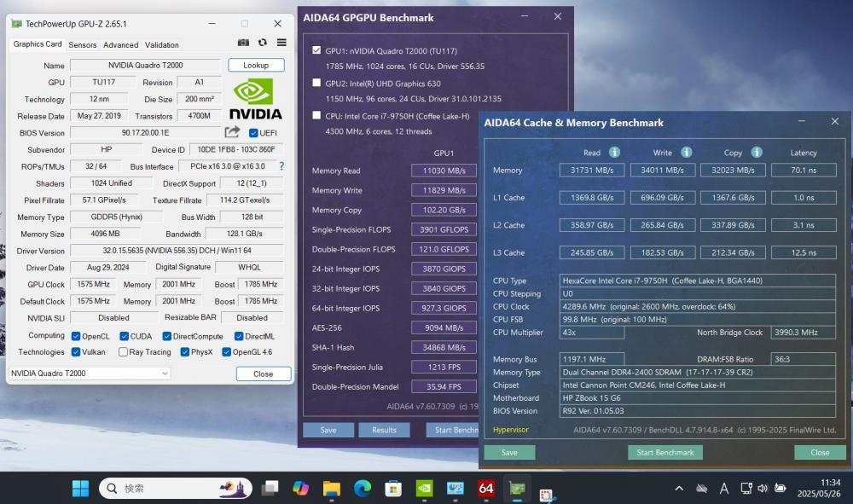Toggle the OpenGL 4.6 checkbox
Screen dimensions: 853x504
[x=227, y=351]
